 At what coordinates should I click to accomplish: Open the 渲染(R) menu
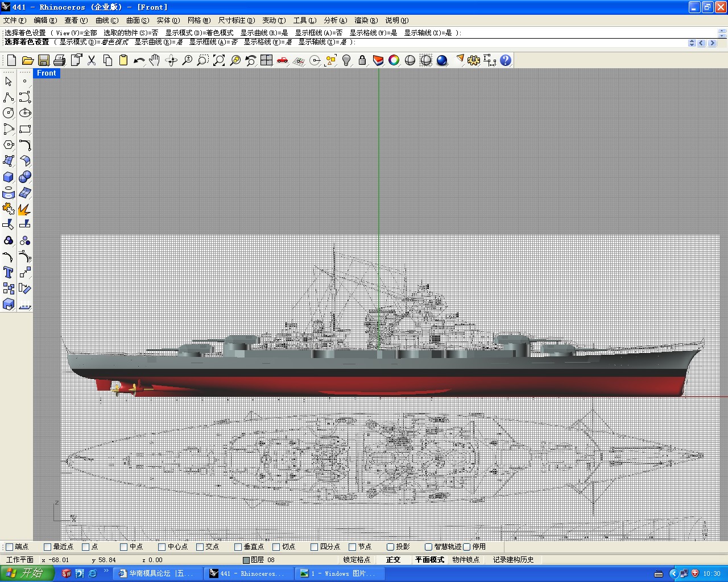[x=366, y=20]
